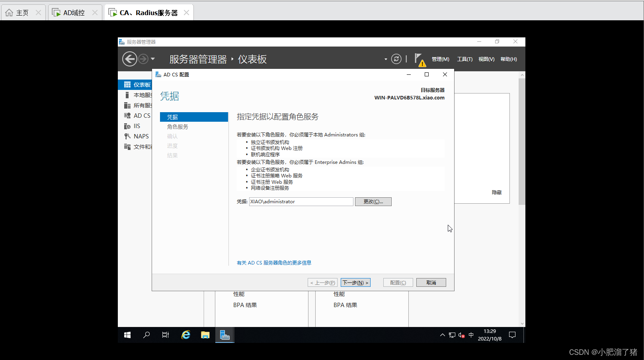This screenshot has height=360, width=644.
Task: Open File Explorer from taskbar
Action: 205,335
